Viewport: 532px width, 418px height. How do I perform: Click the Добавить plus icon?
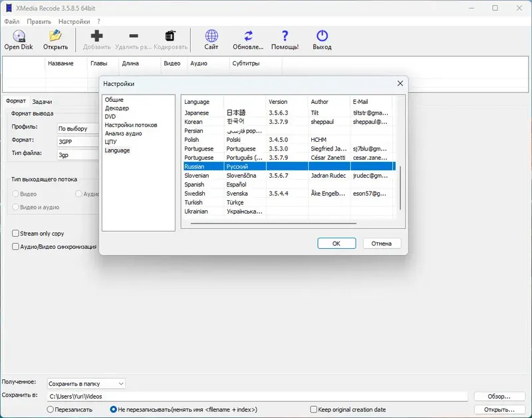[x=96, y=36]
